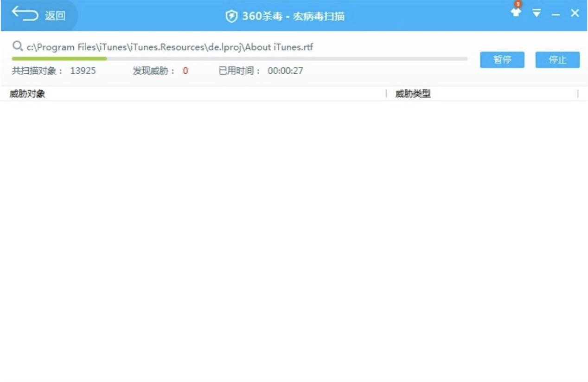Click the scanned file path text
588x382 pixels.
coord(170,47)
